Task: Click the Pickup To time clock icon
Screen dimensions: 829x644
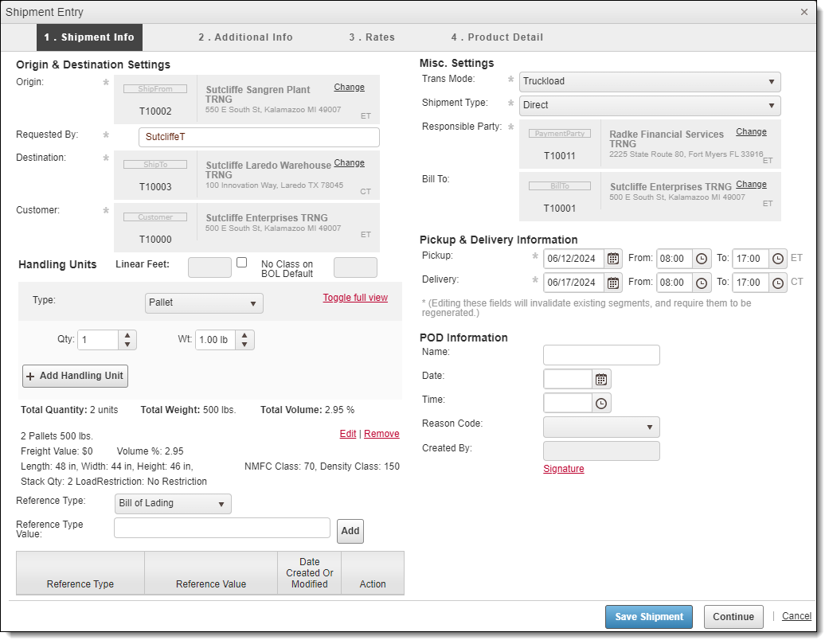Action: click(777, 258)
